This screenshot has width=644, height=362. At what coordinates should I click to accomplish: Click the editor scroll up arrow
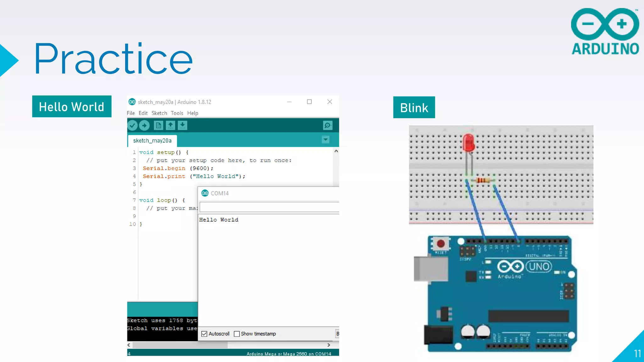[336, 151]
